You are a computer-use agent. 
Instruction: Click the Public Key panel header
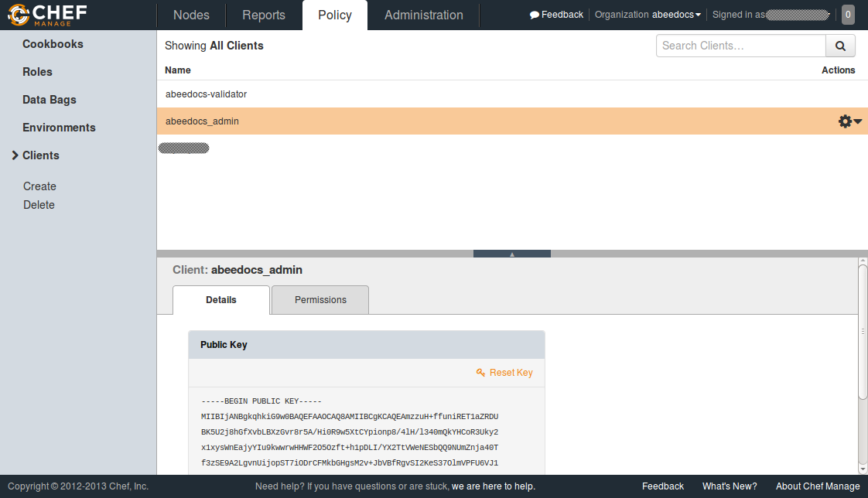click(367, 345)
